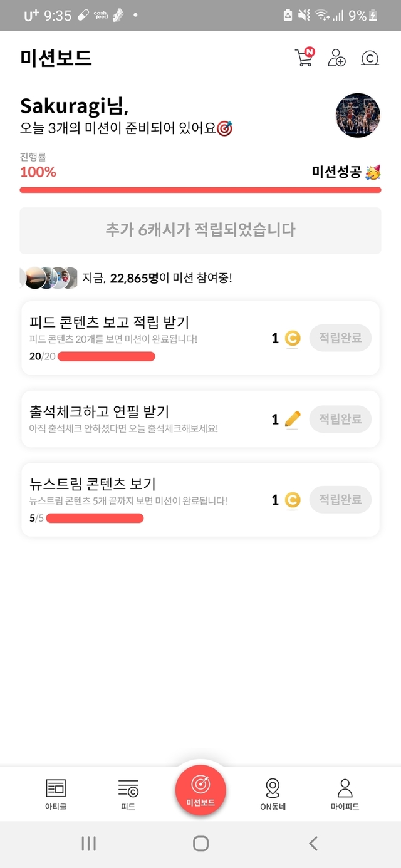This screenshot has height=868, width=401.
Task: Tap the add friend icon
Action: coord(336,58)
